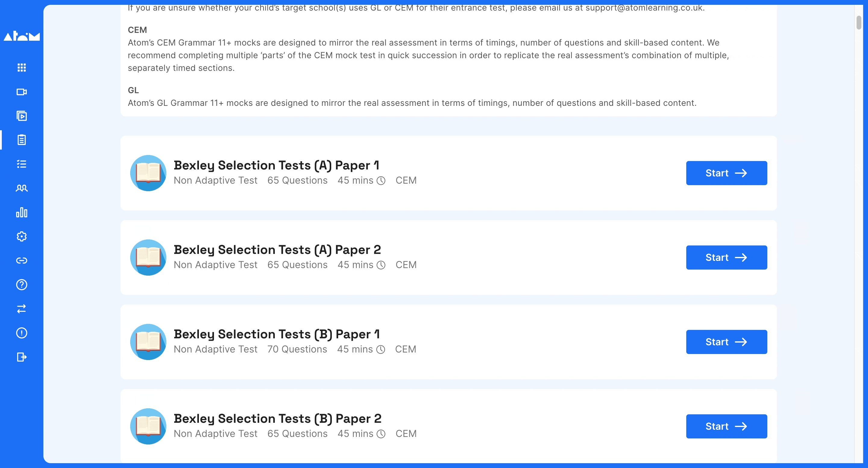Viewport: 868px width, 468px height.
Task: Click the support@atomlearning.co.uk email address
Action: (644, 8)
